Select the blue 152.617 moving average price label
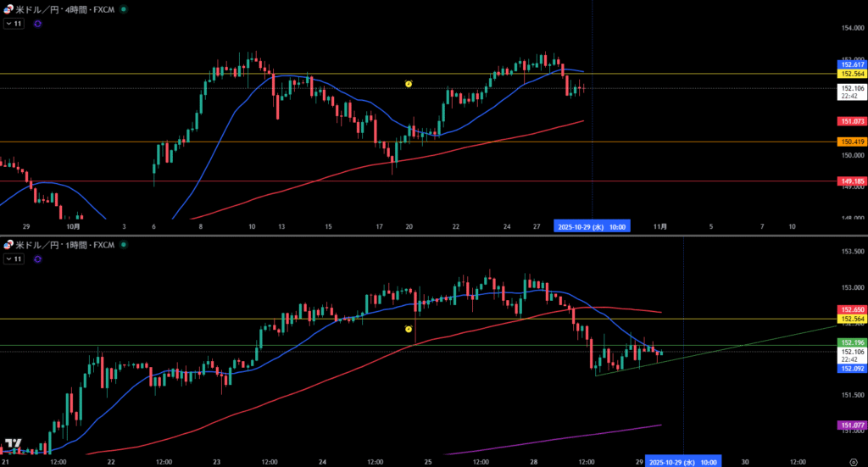The width and height of the screenshot is (868, 467). pyautogui.click(x=851, y=64)
